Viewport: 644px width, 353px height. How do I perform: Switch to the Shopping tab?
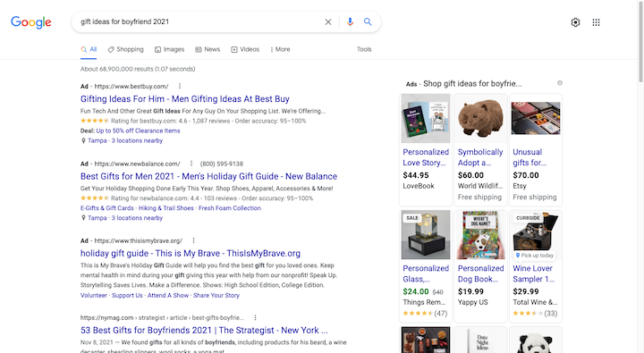pyautogui.click(x=126, y=49)
